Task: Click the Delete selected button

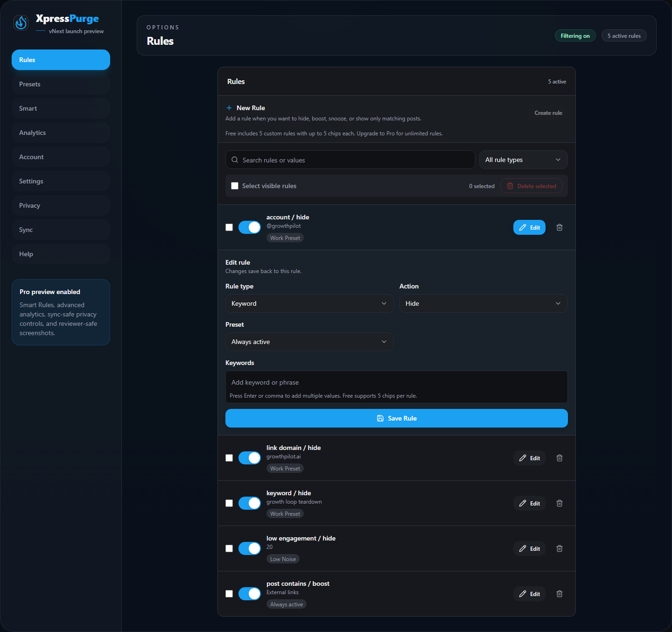Action: [531, 186]
